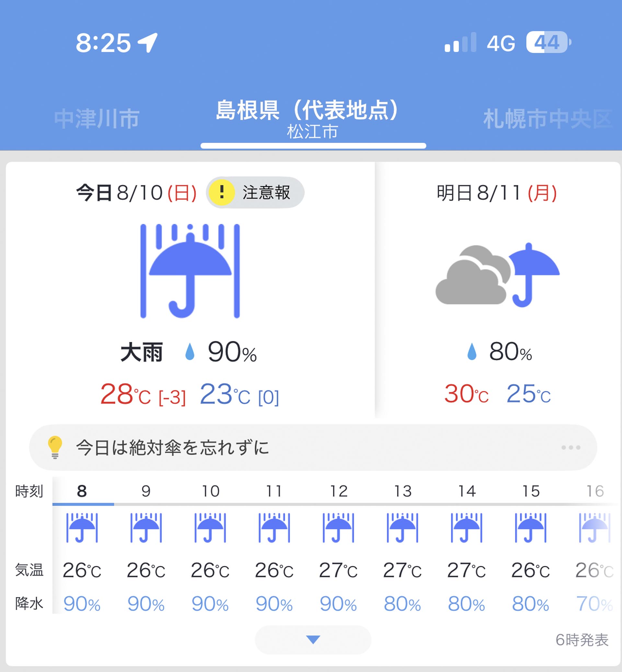Screen dimensions: 622x672
Task: Tap the yellow exclamation warning icon
Action: click(222, 192)
